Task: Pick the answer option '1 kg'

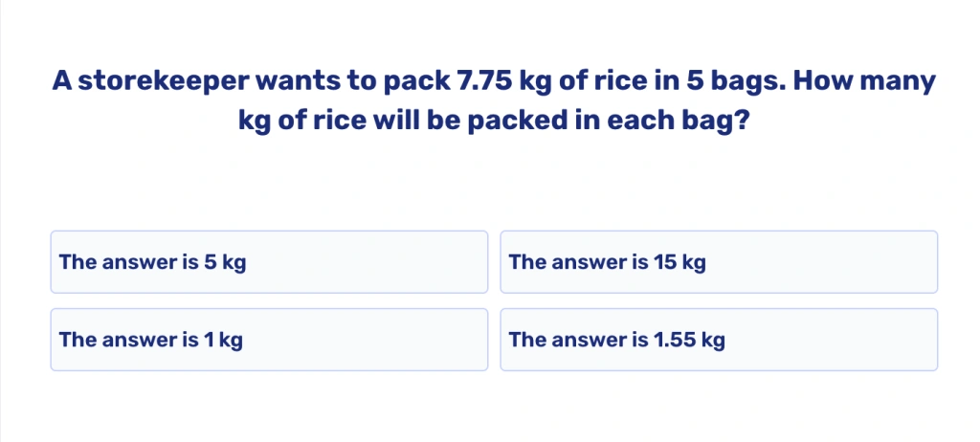Action: click(268, 340)
